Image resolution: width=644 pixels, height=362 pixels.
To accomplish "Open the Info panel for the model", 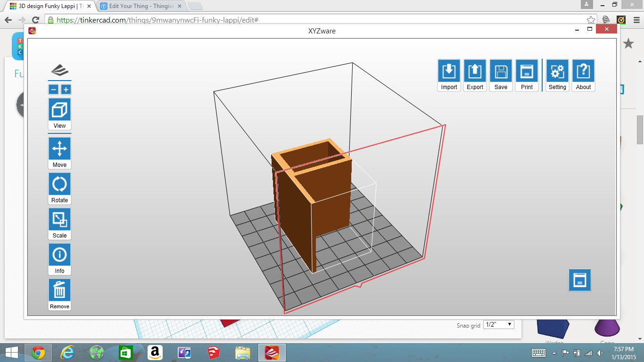I will click(59, 259).
